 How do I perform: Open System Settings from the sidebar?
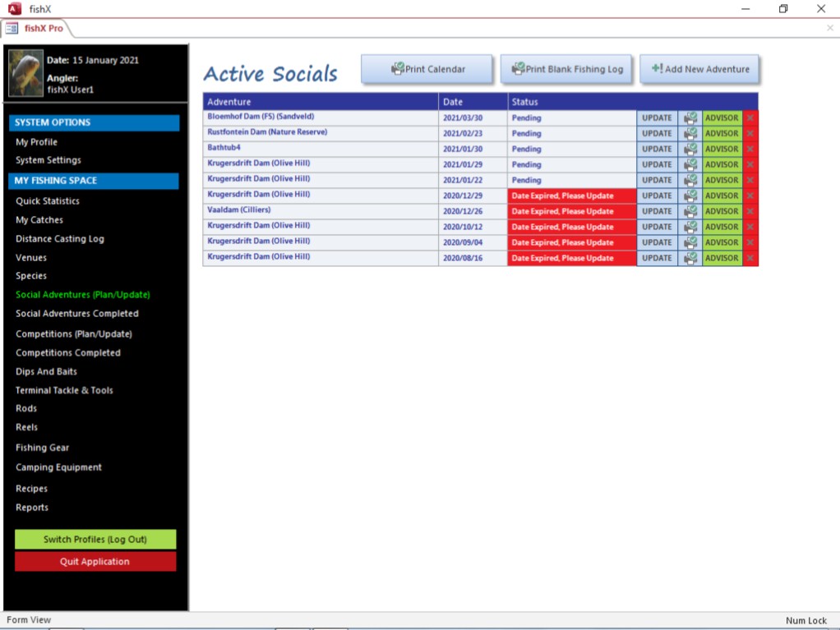(48, 161)
